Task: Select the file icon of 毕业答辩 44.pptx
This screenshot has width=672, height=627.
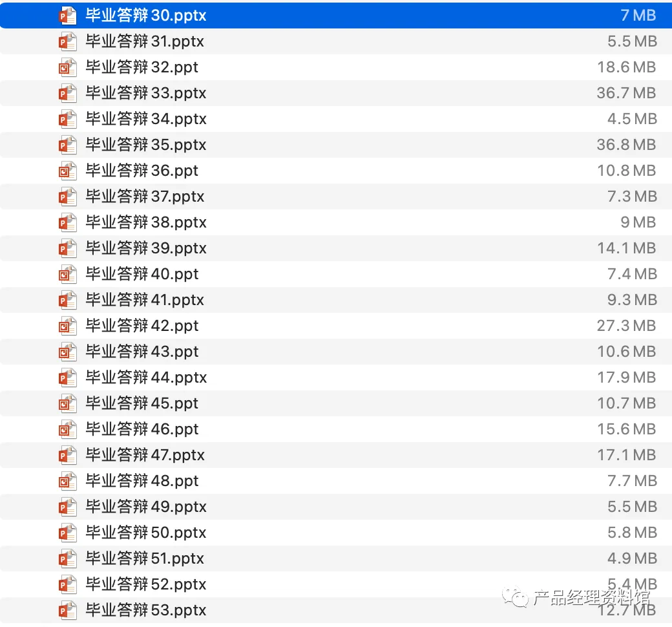Action: [68, 377]
